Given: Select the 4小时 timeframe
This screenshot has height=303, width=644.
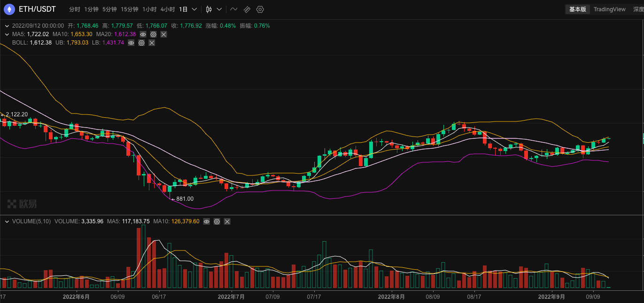Looking at the screenshot, I should (x=167, y=9).
